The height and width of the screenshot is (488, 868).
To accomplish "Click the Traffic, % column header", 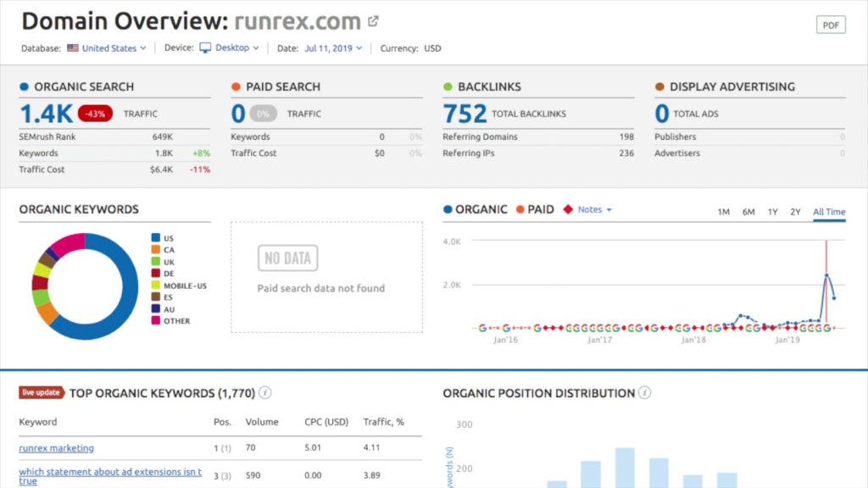I will pos(384,422).
